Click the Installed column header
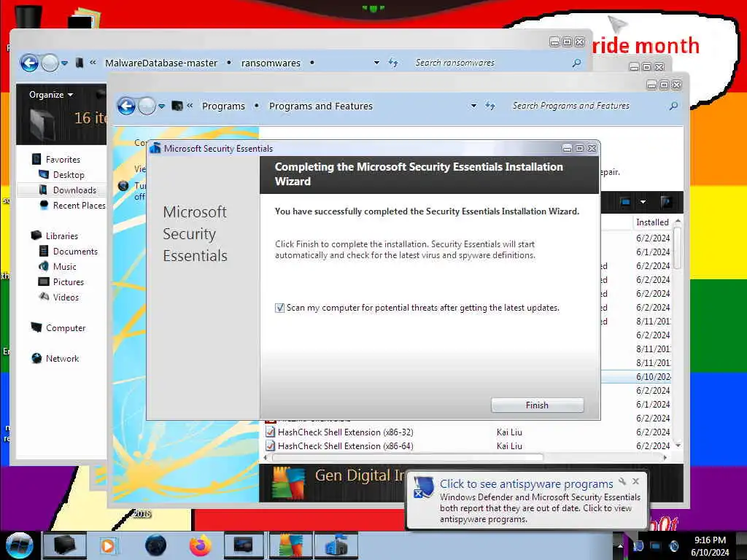 (x=652, y=222)
